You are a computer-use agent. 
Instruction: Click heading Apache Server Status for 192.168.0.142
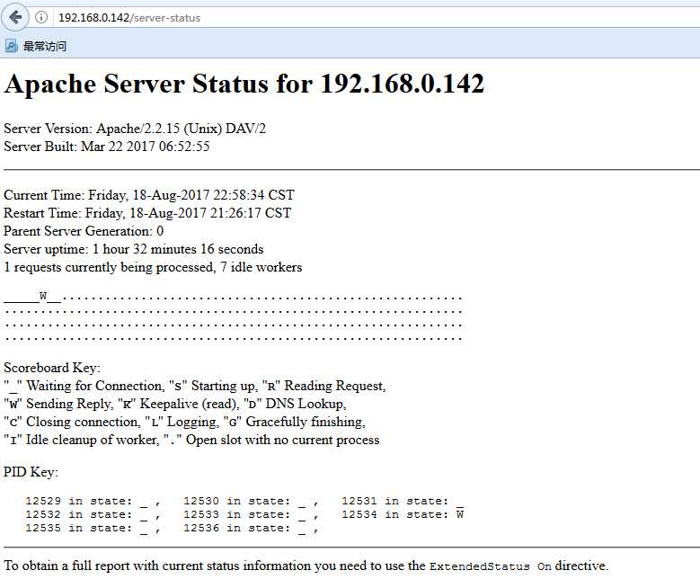point(244,84)
